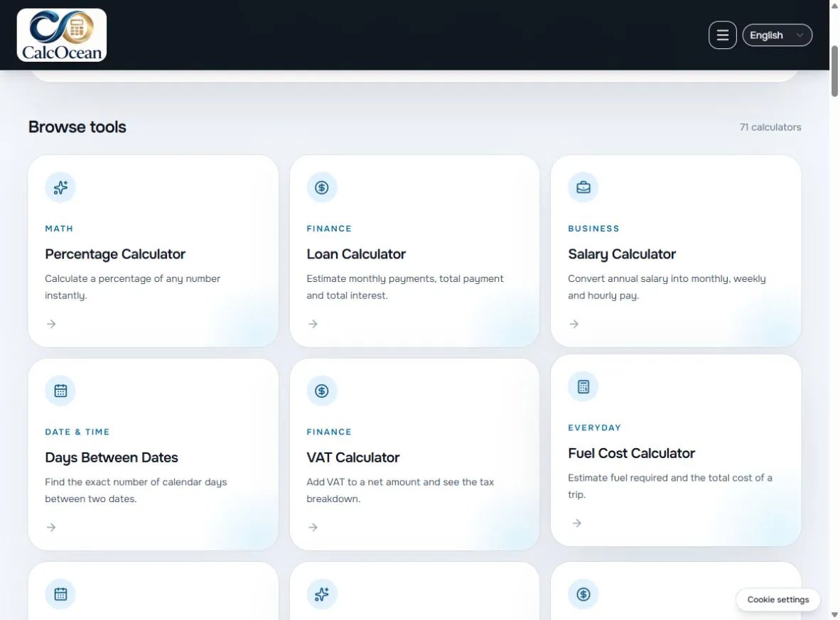Image resolution: width=840 pixels, height=620 pixels.
Task: Click the arrow on Fuel Cost Calculator card
Action: pos(576,523)
